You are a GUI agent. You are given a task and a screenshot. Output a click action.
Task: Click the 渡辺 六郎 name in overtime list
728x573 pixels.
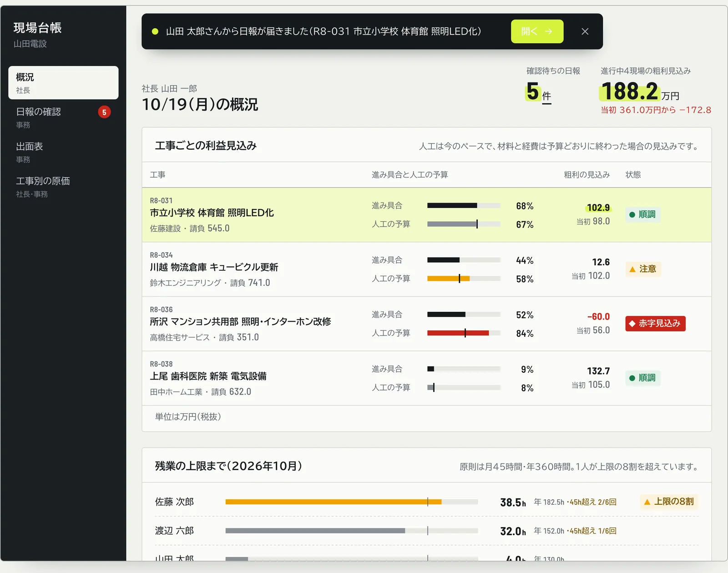pos(174,531)
